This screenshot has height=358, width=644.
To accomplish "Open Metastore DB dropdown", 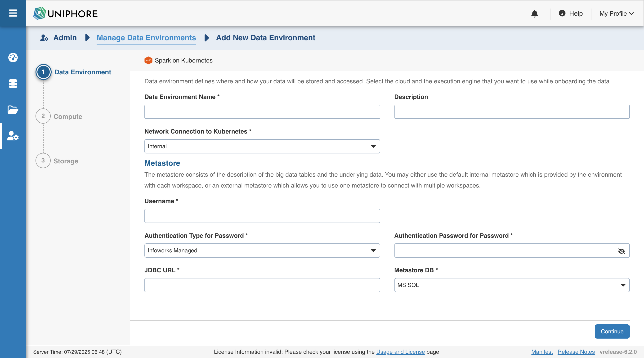I will pyautogui.click(x=512, y=285).
